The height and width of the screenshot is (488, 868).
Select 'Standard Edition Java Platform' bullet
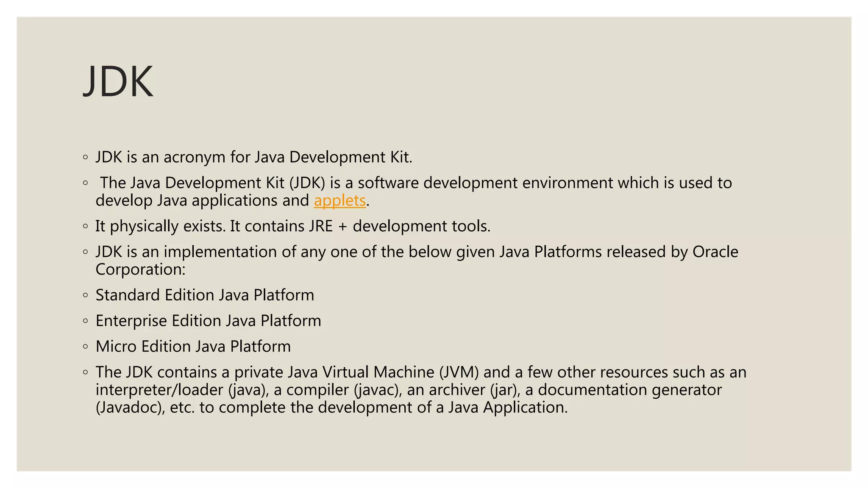(205, 295)
